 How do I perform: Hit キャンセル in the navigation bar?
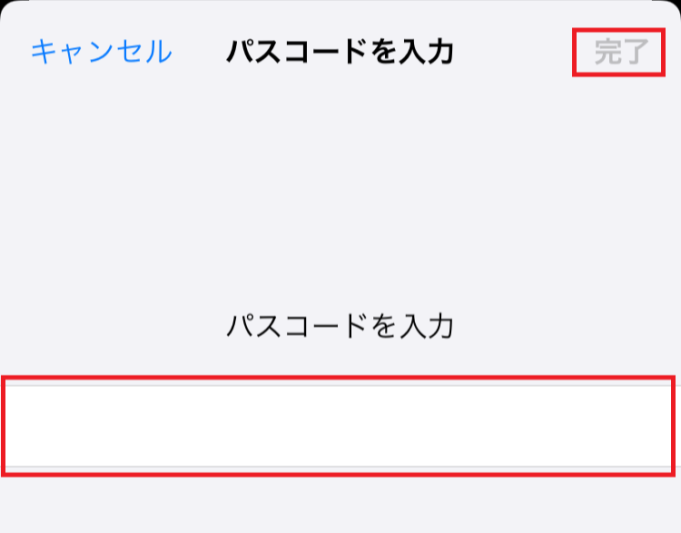pyautogui.click(x=101, y=52)
